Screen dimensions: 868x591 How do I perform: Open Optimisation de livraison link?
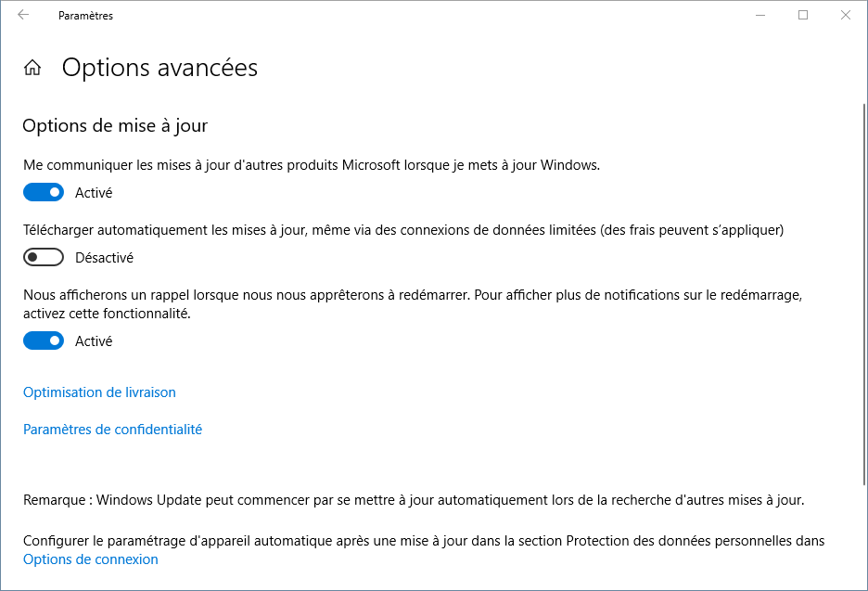pyautogui.click(x=99, y=392)
